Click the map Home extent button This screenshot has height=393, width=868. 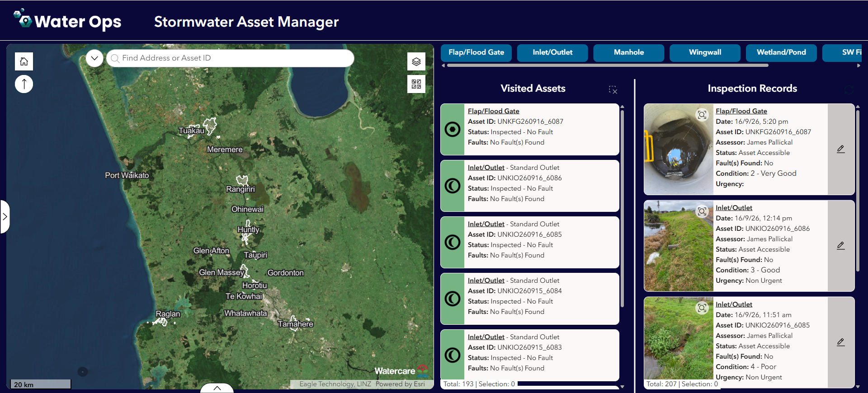(x=24, y=61)
